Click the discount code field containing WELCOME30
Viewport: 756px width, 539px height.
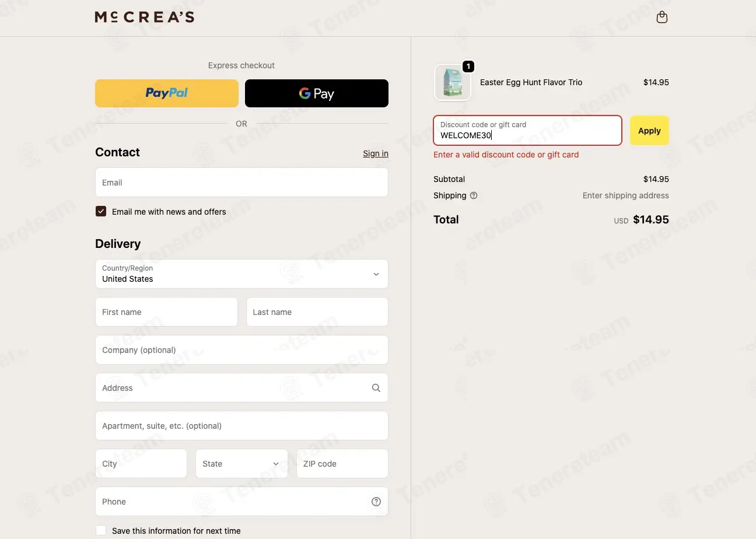pos(527,131)
